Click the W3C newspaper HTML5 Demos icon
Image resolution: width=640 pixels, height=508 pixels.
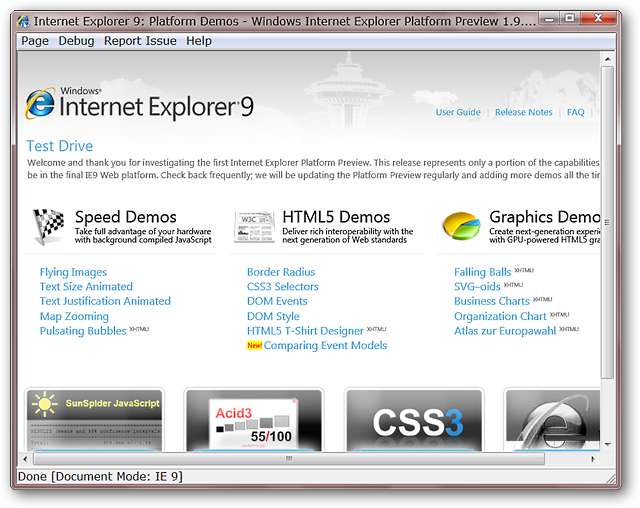pos(254,226)
